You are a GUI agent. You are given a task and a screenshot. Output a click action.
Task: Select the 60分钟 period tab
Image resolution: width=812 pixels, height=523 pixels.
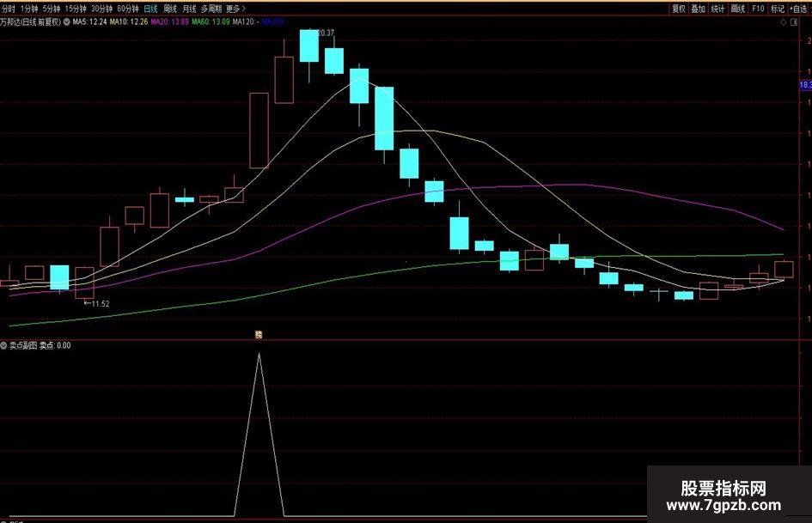(128, 9)
